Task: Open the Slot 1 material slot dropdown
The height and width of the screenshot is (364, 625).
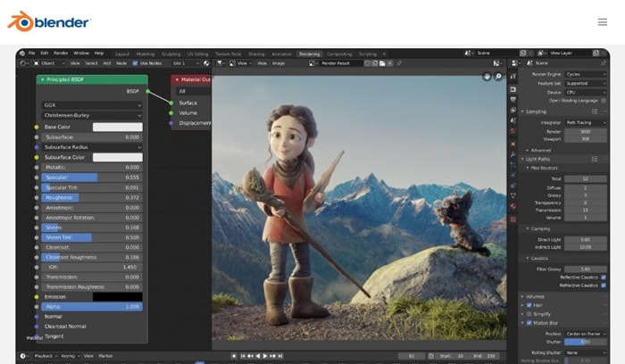Action: pos(186,63)
